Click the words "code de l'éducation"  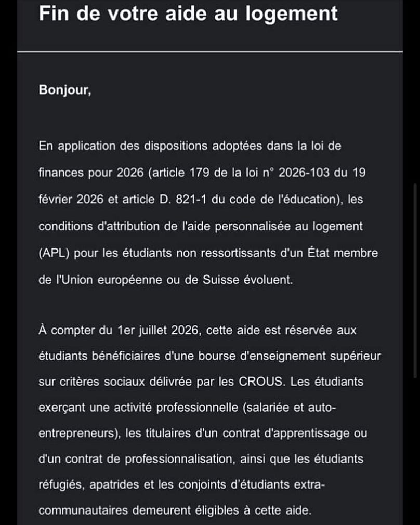[283, 199]
